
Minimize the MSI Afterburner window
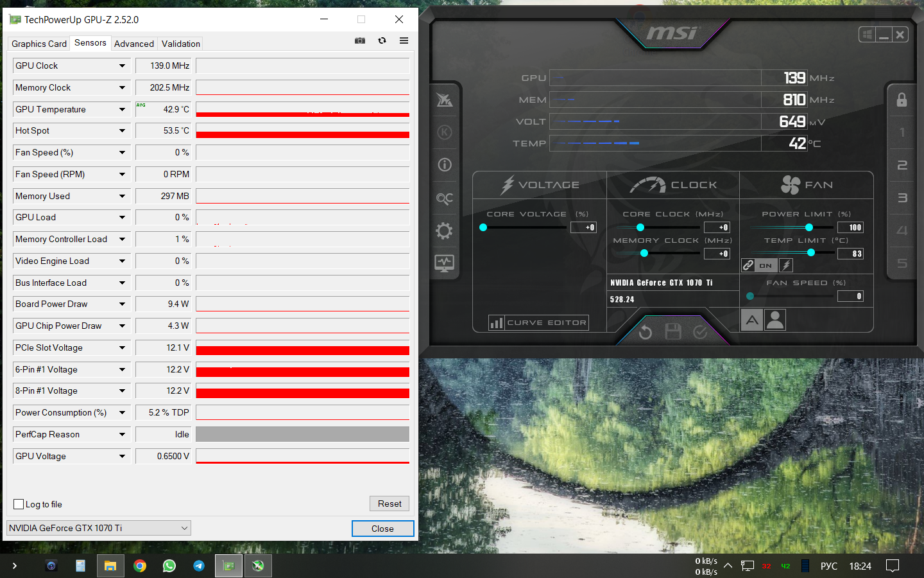884,35
